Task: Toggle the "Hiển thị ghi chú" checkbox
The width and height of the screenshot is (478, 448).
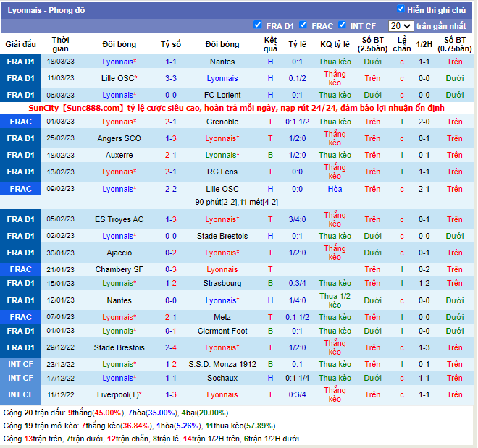Action: tap(401, 9)
